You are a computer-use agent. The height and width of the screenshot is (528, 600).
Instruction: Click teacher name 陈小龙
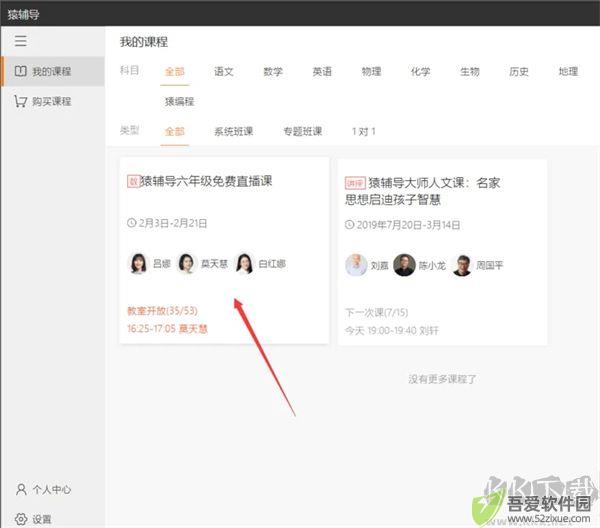432,265
